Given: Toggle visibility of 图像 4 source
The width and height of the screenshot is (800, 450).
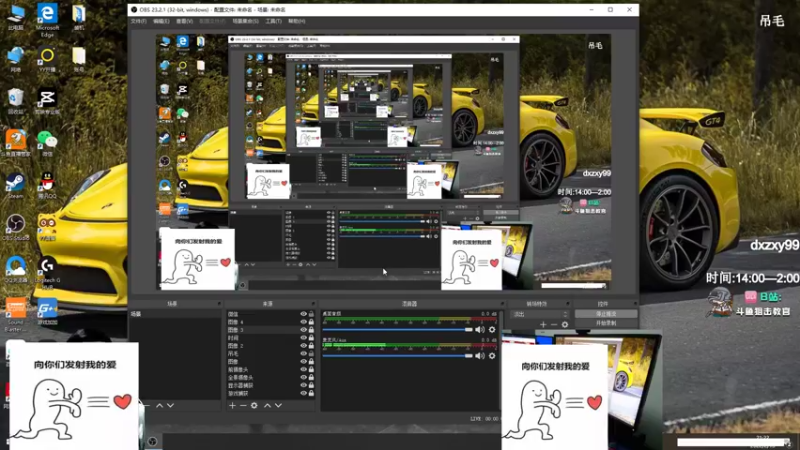Looking at the screenshot, I should (x=304, y=322).
